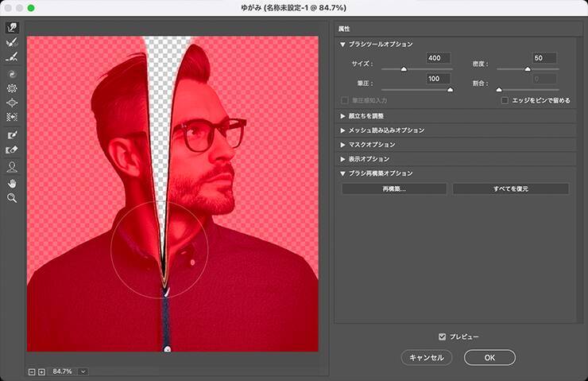
Task: Enable エッジをピンで留める checkbox
Action: click(x=505, y=100)
